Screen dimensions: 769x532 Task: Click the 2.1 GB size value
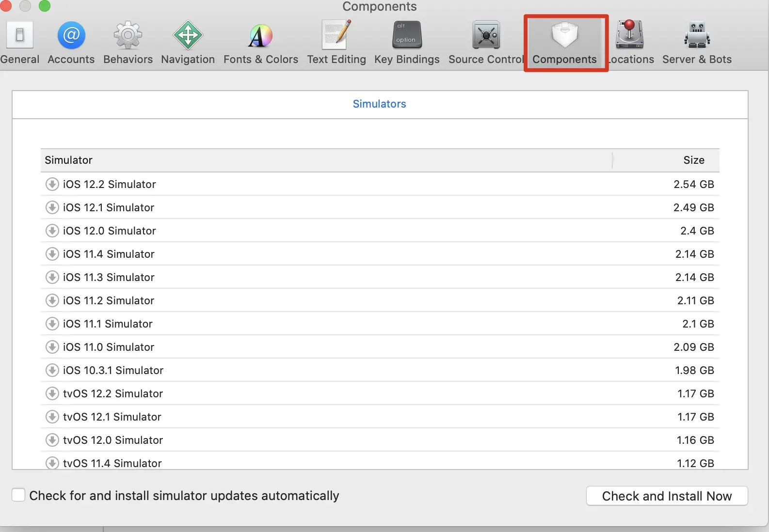click(x=698, y=324)
